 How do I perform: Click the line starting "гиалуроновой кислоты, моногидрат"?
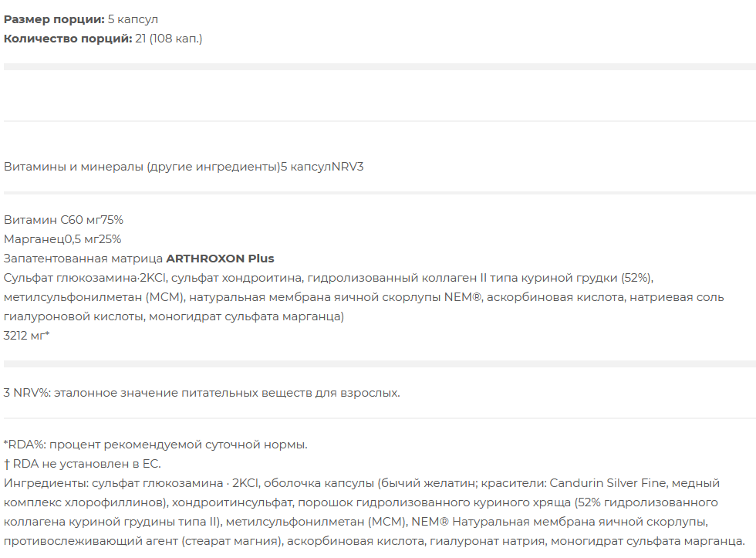[174, 316]
